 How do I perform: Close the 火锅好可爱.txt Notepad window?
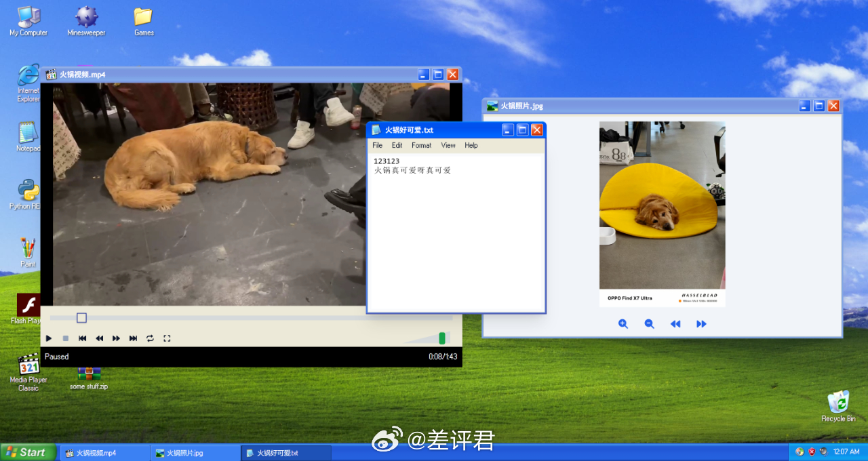click(x=537, y=130)
